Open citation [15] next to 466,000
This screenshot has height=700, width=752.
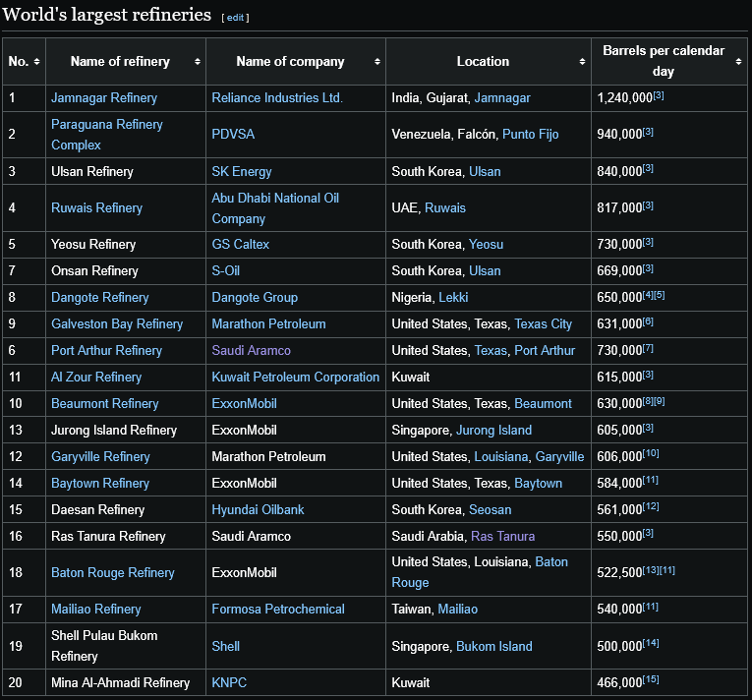[651, 680]
